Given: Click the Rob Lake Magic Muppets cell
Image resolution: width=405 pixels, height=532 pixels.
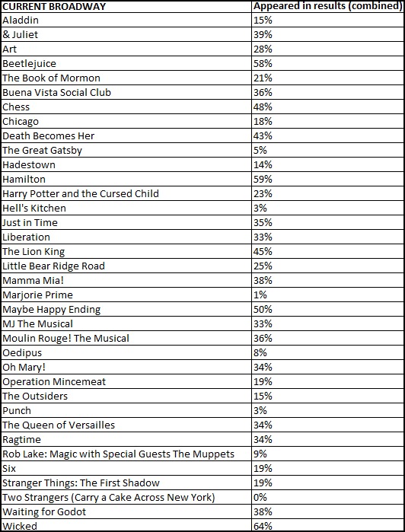Looking at the screenshot, I should click(x=126, y=454).
